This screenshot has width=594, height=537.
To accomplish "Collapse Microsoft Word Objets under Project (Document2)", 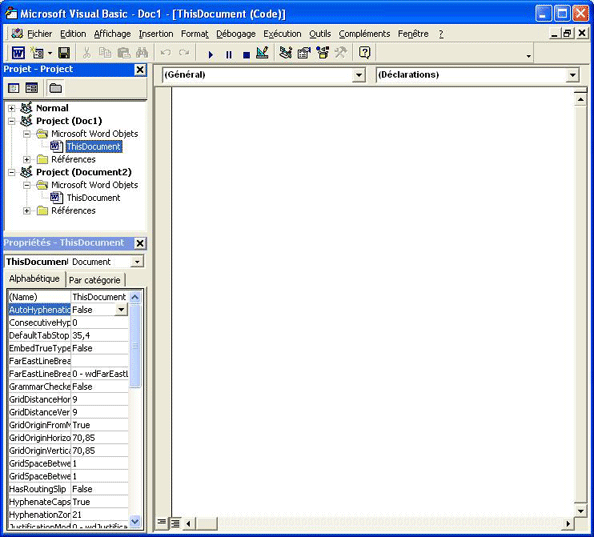I will coord(27,185).
